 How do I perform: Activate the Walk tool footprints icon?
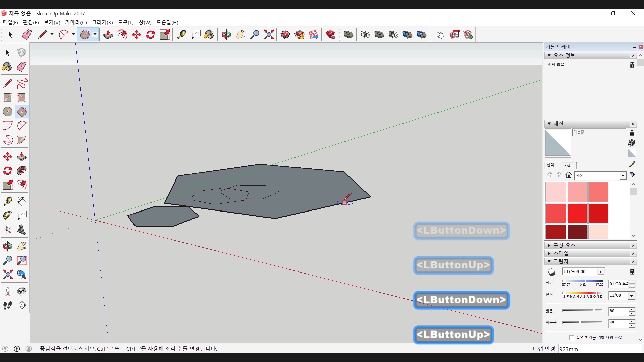pos(7,305)
